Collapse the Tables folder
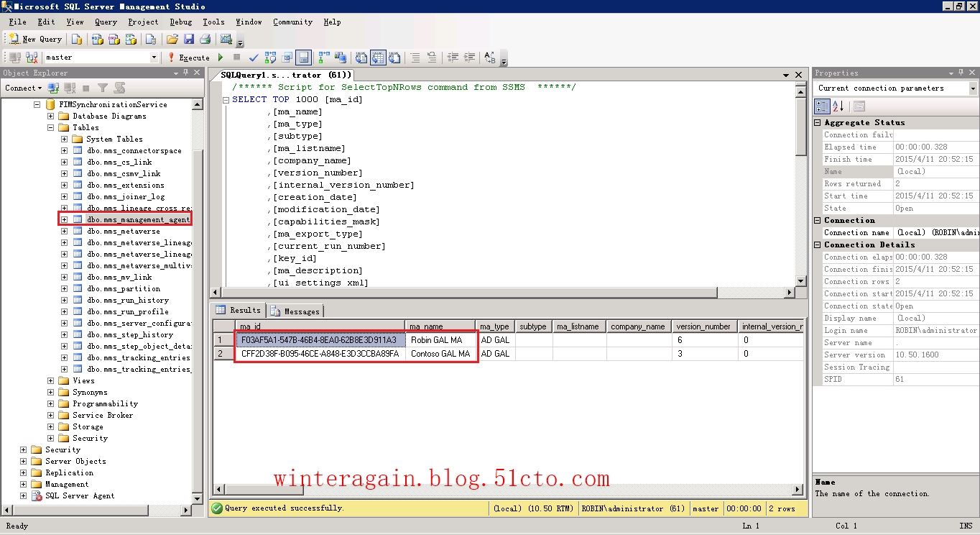This screenshot has height=535, width=980. [51, 127]
